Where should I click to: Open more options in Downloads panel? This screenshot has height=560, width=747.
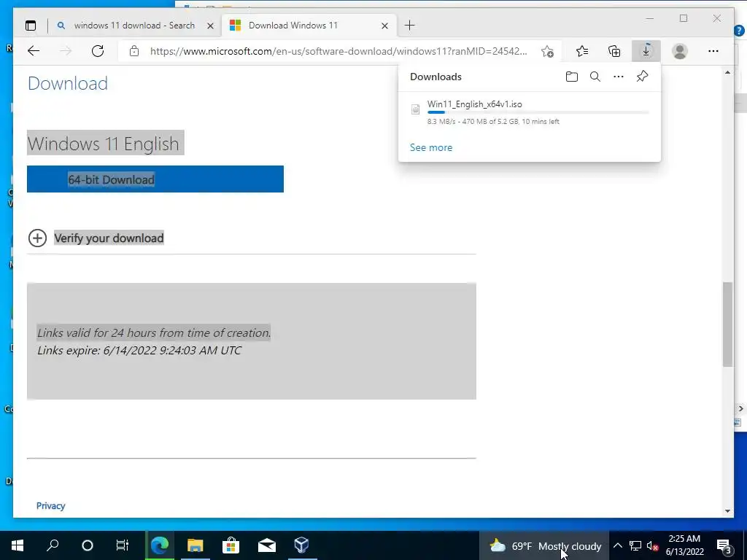click(x=619, y=77)
